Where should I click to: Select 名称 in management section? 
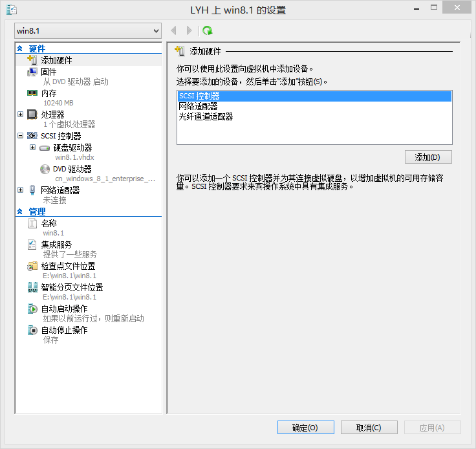49,223
